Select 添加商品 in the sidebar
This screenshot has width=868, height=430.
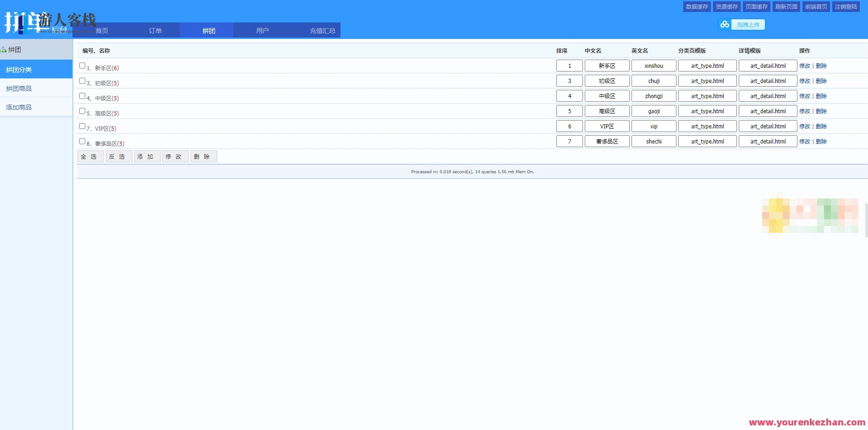pos(36,107)
